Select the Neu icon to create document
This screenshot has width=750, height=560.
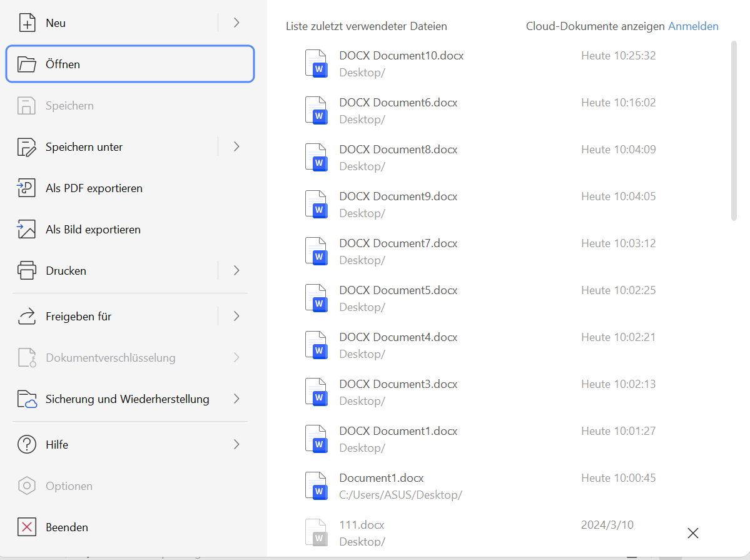click(x=28, y=23)
